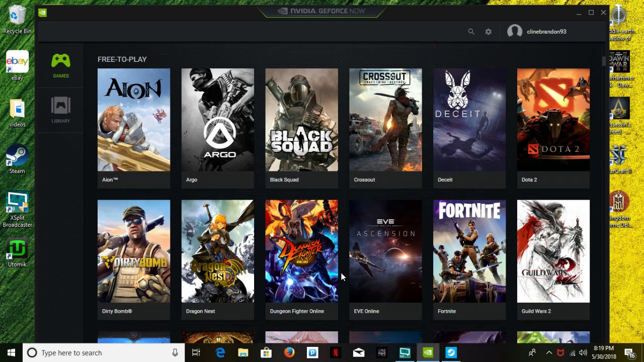The image size is (644, 362).
Task: Select the Black Squad game cover
Action: point(302,120)
